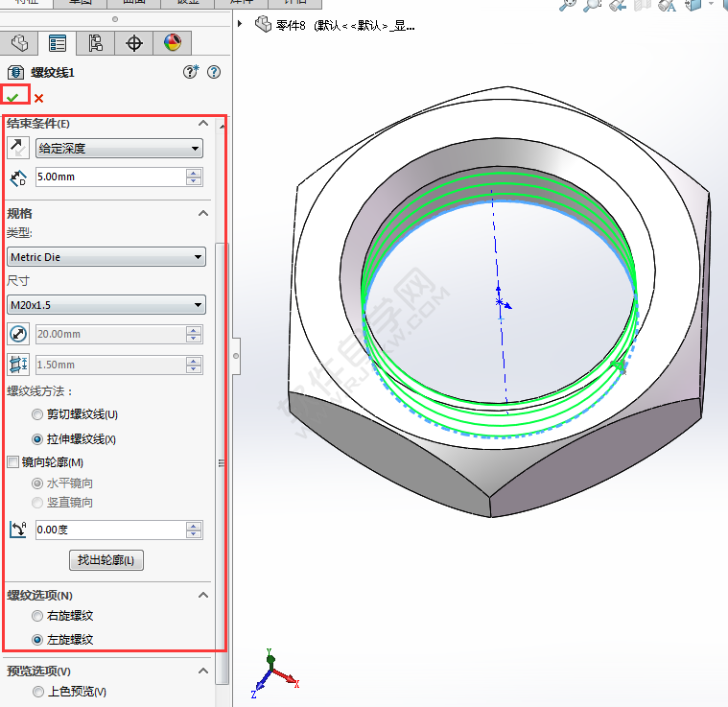Select 左旋螺纹 left-hand thread
The width and height of the screenshot is (728, 707).
(37, 640)
